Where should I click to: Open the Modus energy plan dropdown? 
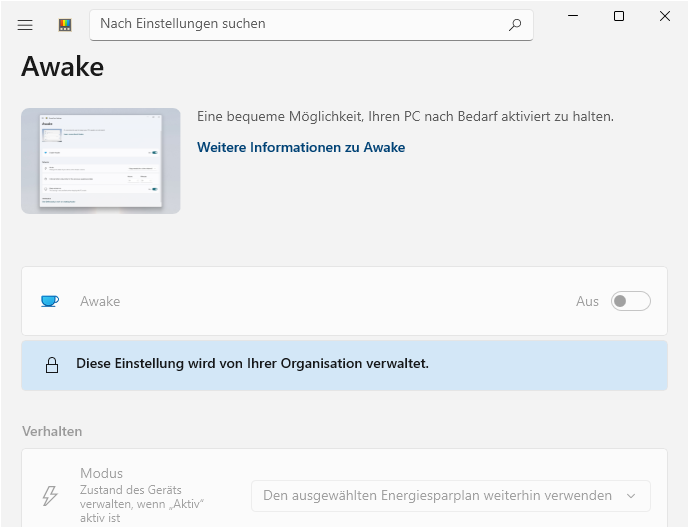[x=451, y=495]
